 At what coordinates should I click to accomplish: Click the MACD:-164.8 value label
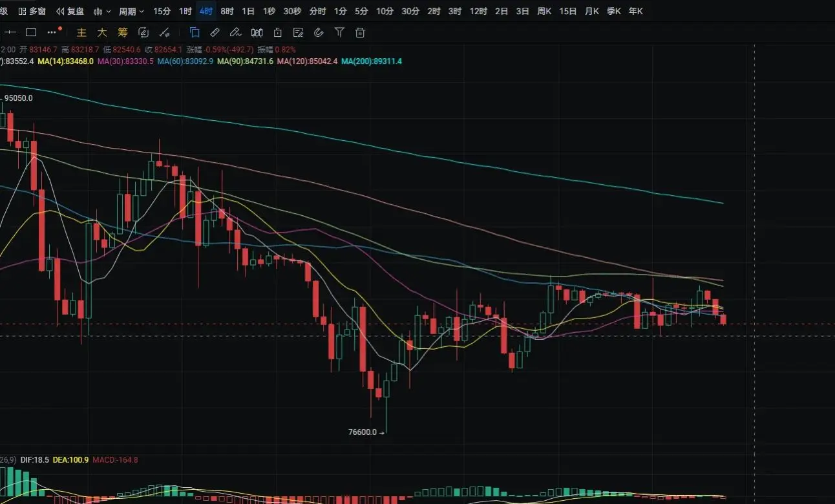point(115,460)
